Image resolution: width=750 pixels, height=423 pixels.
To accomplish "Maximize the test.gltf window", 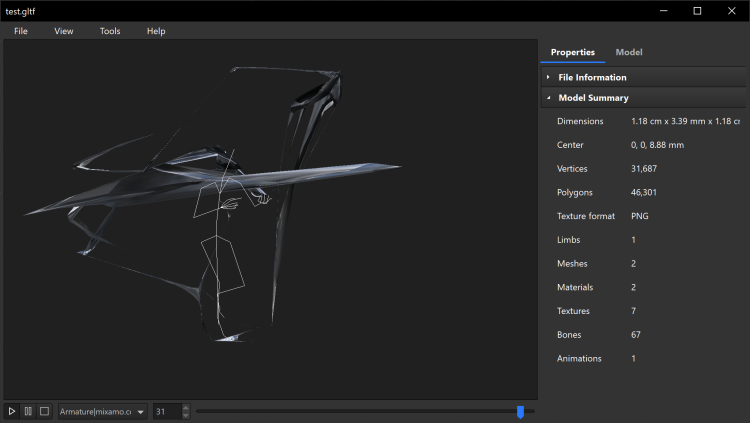I will (697, 11).
